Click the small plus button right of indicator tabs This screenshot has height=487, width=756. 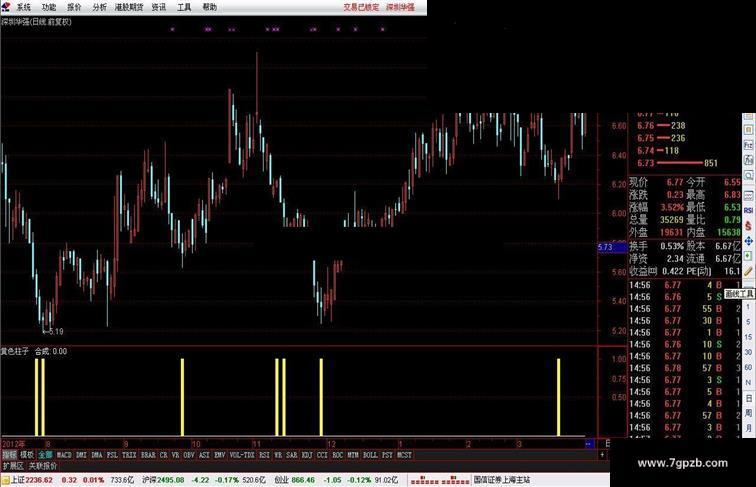pyautogui.click(x=602, y=455)
